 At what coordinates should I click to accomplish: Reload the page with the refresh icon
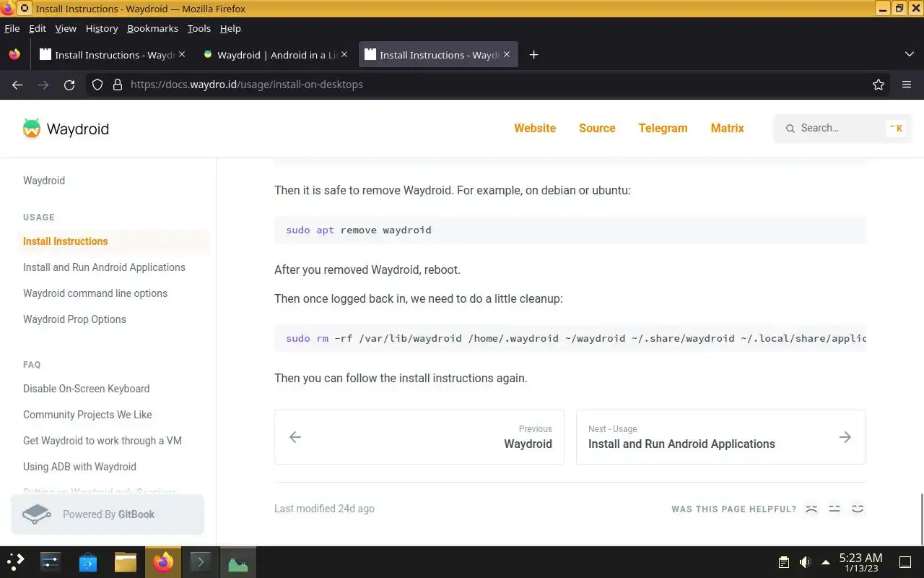point(69,85)
